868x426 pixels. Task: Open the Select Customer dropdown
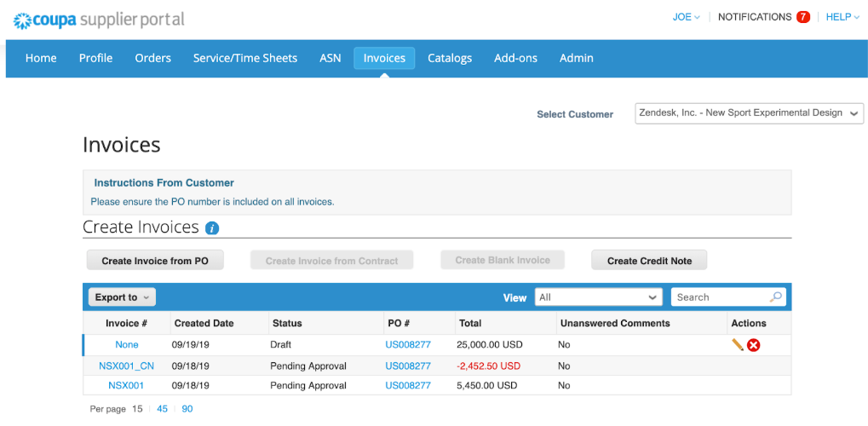(749, 113)
